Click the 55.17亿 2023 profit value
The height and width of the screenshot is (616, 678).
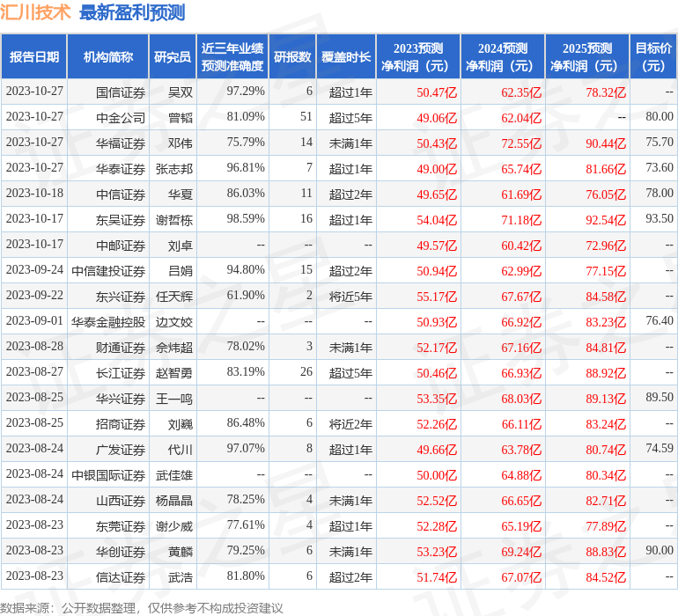coord(436,296)
